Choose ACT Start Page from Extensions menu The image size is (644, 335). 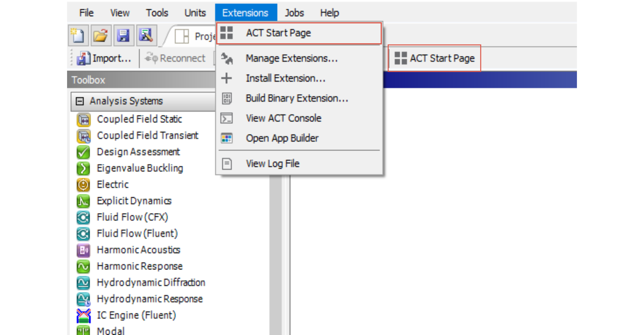pos(299,33)
